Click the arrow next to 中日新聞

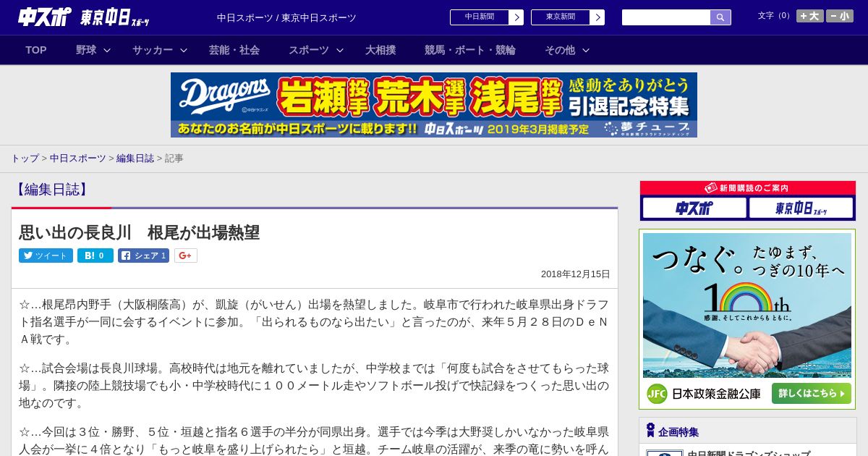coord(516,17)
